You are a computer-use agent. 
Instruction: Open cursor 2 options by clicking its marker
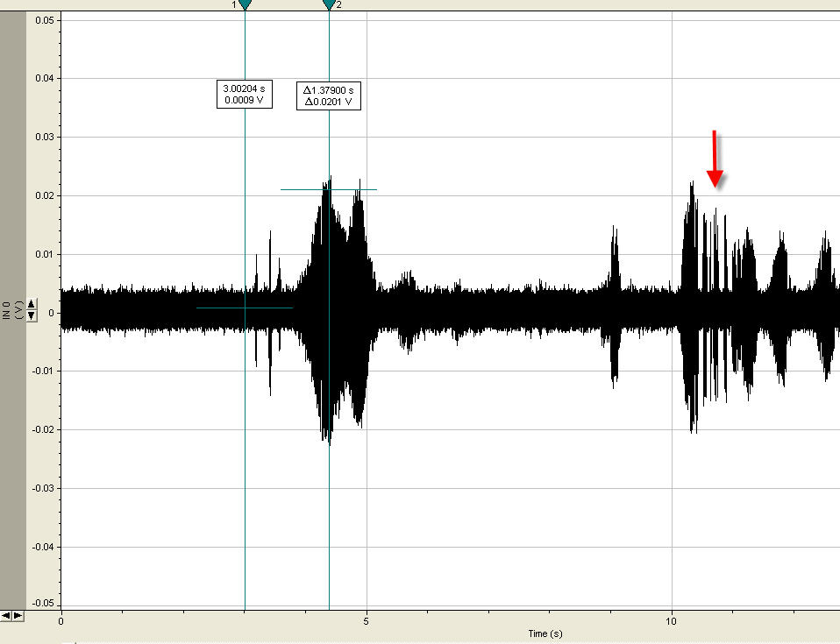point(329,5)
